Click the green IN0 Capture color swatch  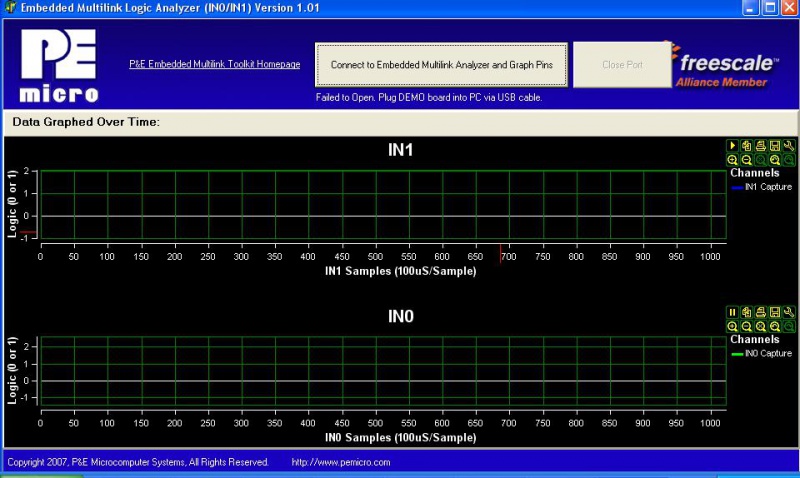point(737,354)
